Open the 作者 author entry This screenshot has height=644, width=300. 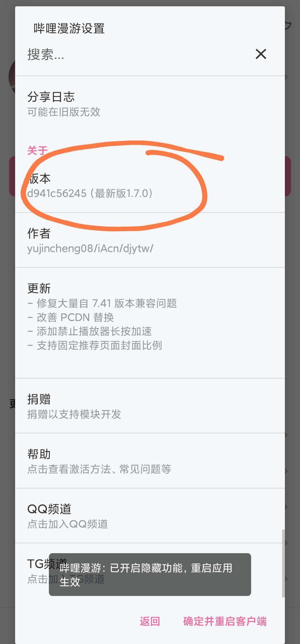(150, 240)
